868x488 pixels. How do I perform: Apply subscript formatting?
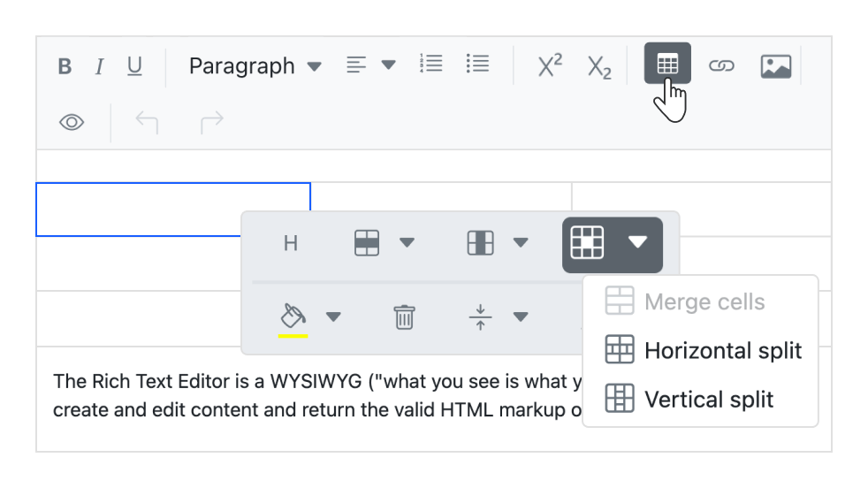[x=599, y=66]
